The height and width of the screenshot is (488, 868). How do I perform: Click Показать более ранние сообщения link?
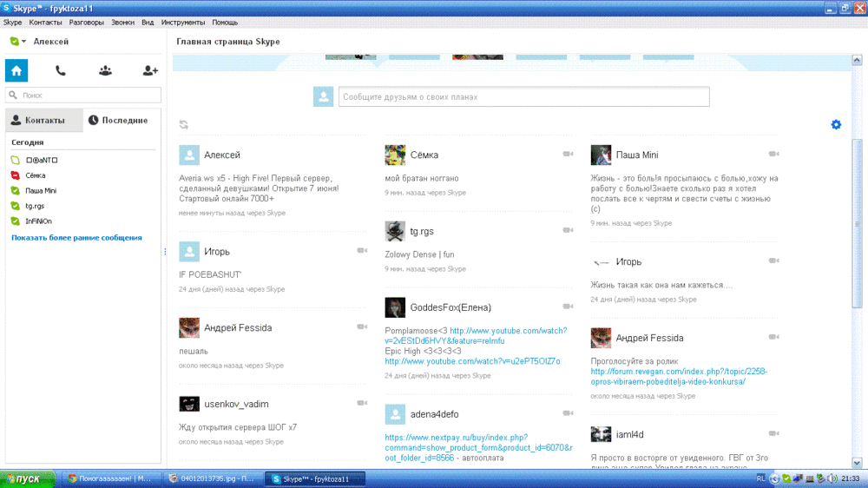pos(76,238)
